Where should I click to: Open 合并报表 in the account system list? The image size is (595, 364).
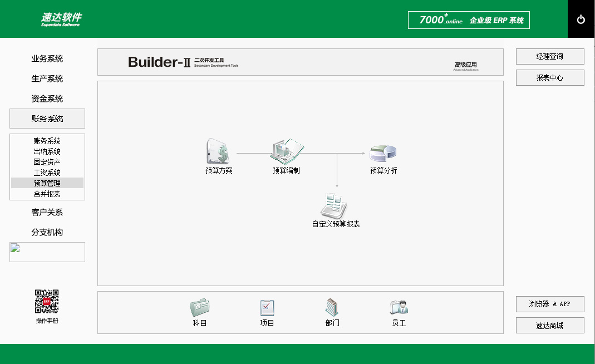pos(47,193)
